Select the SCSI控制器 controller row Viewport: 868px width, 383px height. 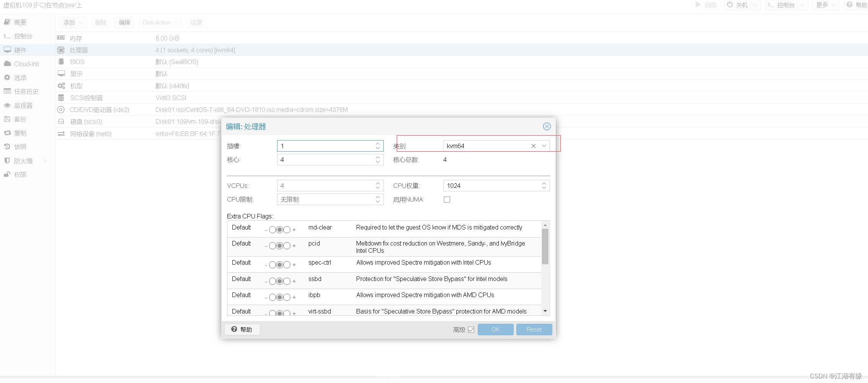point(461,98)
